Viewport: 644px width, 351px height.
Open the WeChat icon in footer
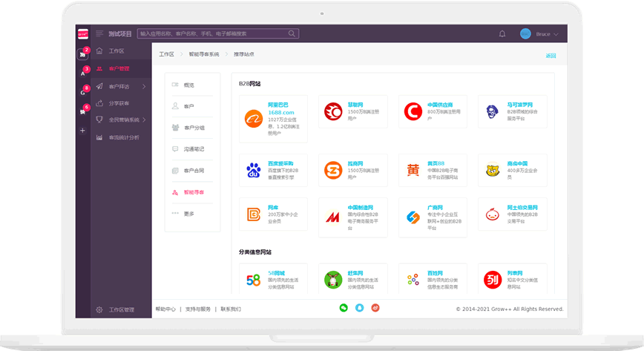[x=344, y=308]
